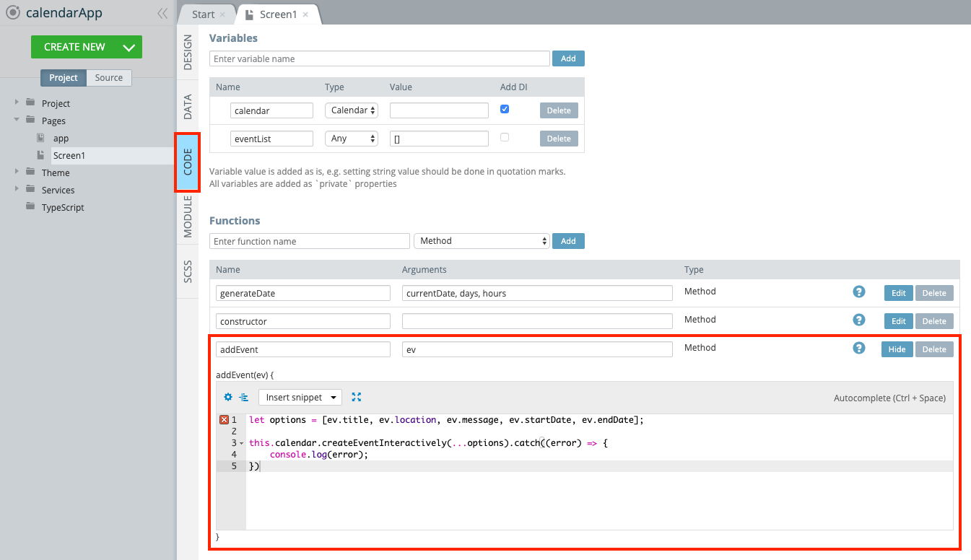Switch to the Start tab

(x=204, y=14)
